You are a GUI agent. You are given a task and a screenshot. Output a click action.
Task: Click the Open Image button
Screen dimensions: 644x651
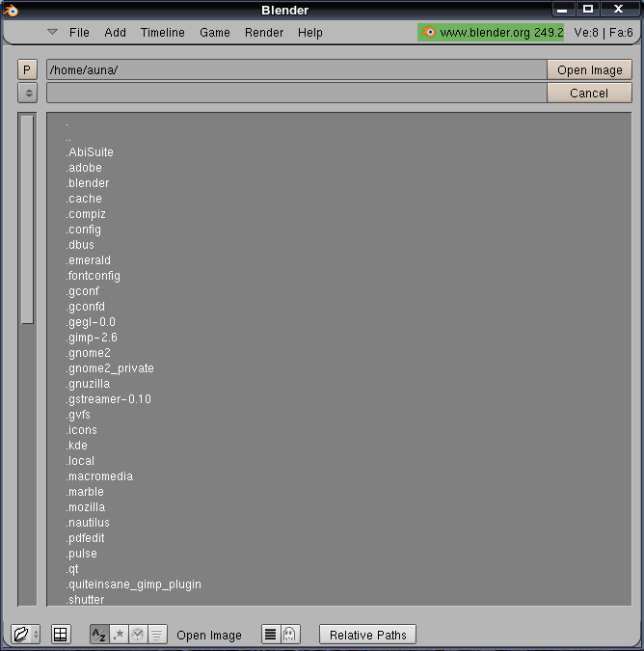click(x=590, y=69)
